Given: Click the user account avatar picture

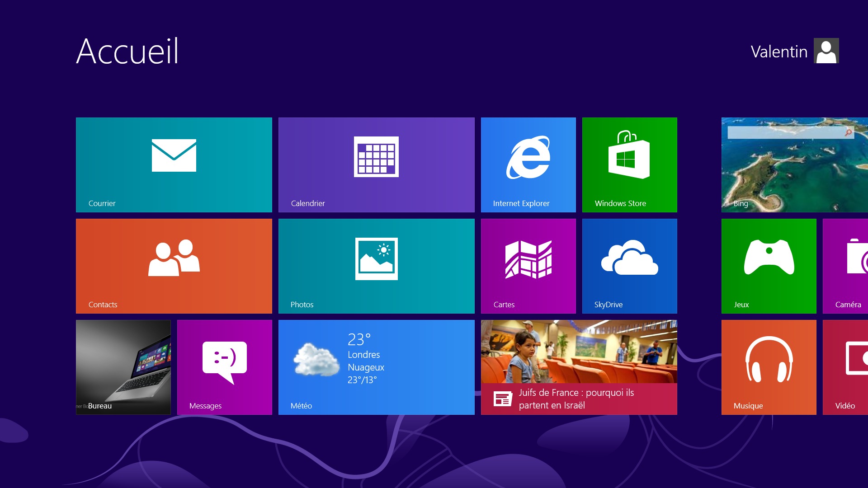Looking at the screenshot, I should tap(826, 51).
